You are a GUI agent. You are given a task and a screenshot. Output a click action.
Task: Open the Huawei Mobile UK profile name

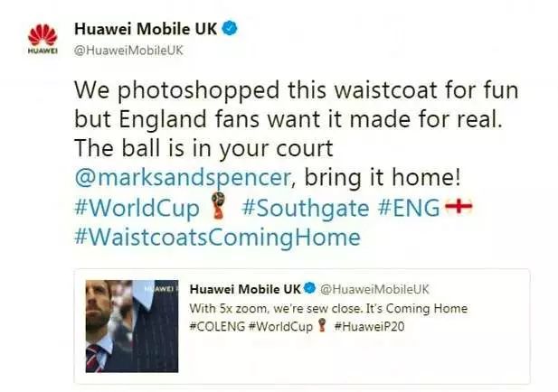(146, 29)
